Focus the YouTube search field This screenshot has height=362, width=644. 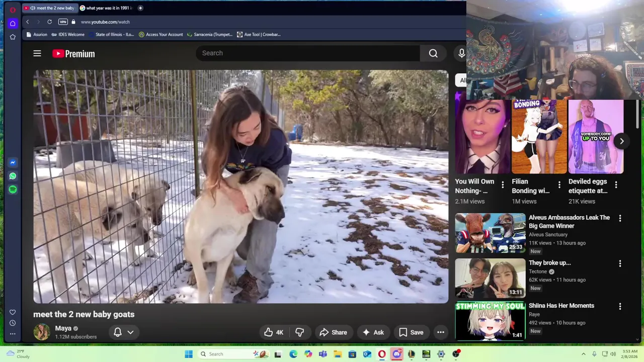click(308, 53)
